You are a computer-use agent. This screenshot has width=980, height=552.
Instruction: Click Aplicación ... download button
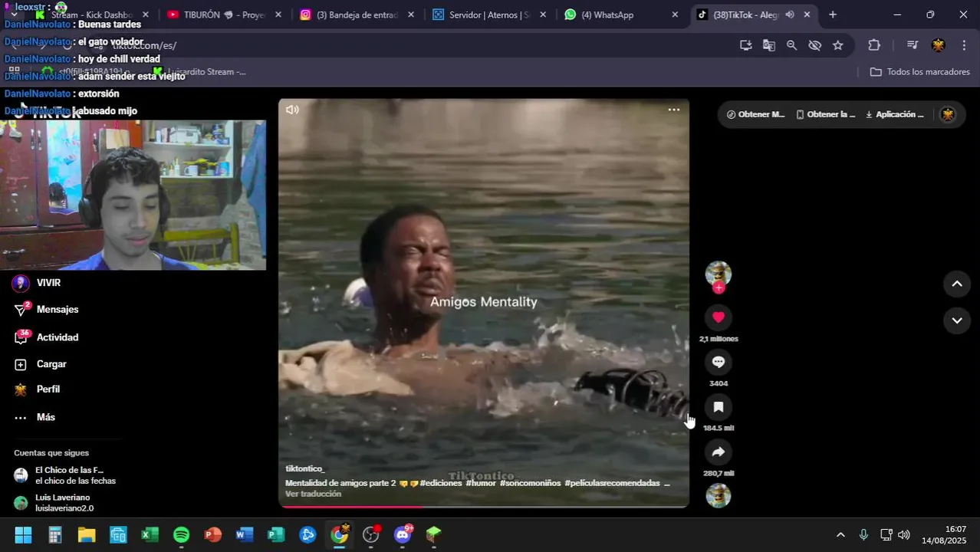click(894, 114)
